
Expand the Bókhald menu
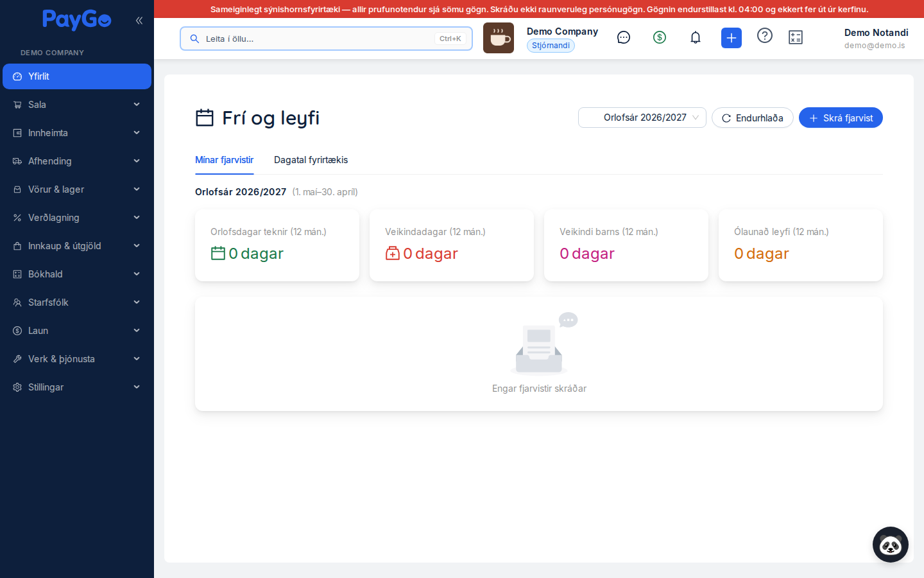coord(77,274)
